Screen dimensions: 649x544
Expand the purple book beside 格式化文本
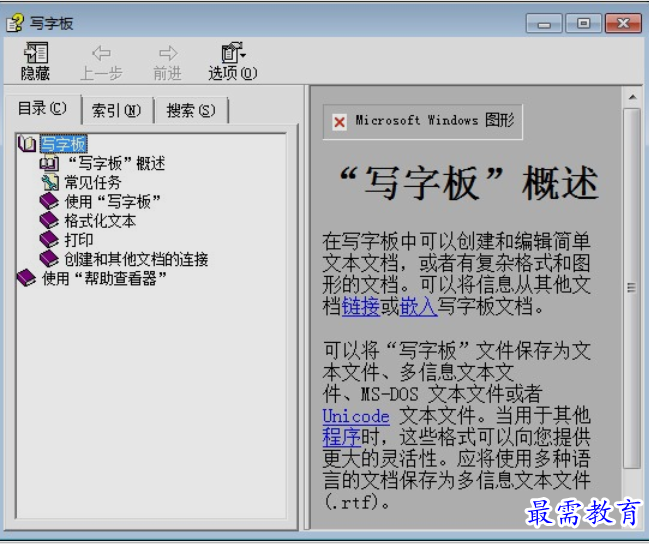49,221
